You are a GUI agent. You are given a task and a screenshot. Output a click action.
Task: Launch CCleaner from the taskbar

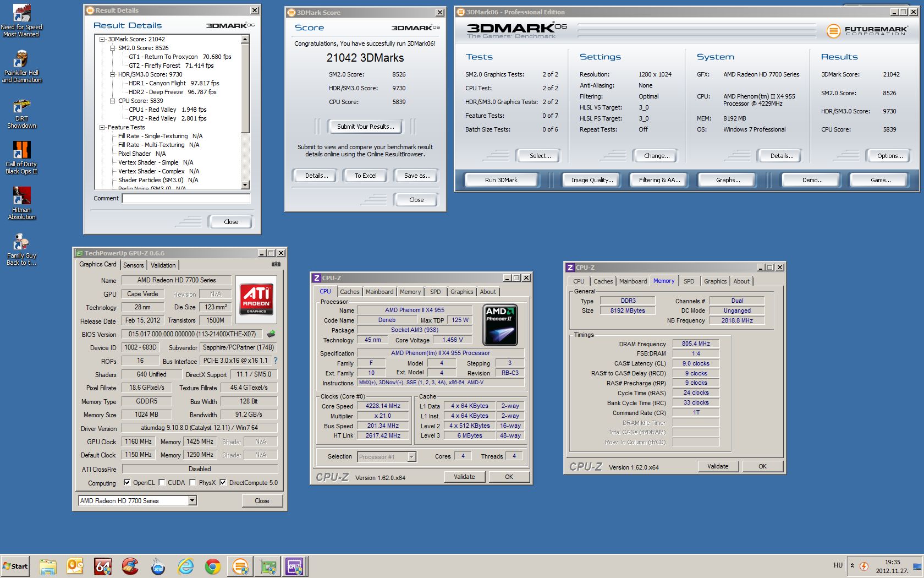(x=130, y=566)
